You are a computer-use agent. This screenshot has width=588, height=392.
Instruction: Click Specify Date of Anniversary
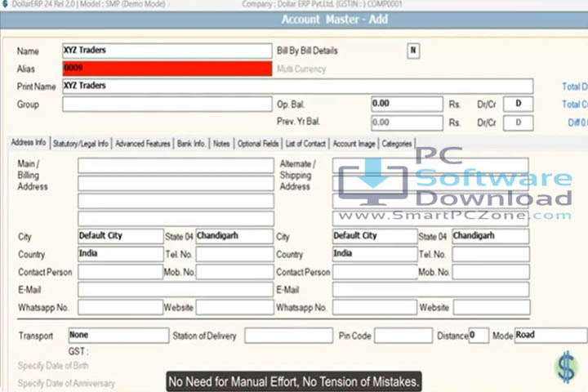(66, 383)
